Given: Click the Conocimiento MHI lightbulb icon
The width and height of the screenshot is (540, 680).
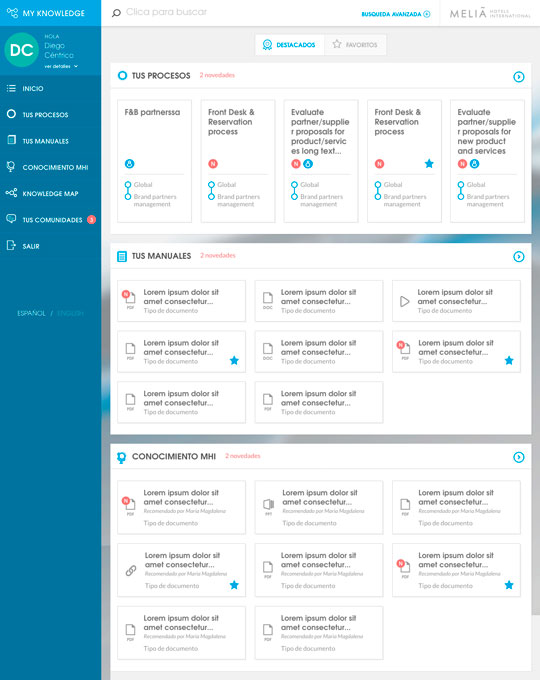Looking at the screenshot, I should coord(11,167).
